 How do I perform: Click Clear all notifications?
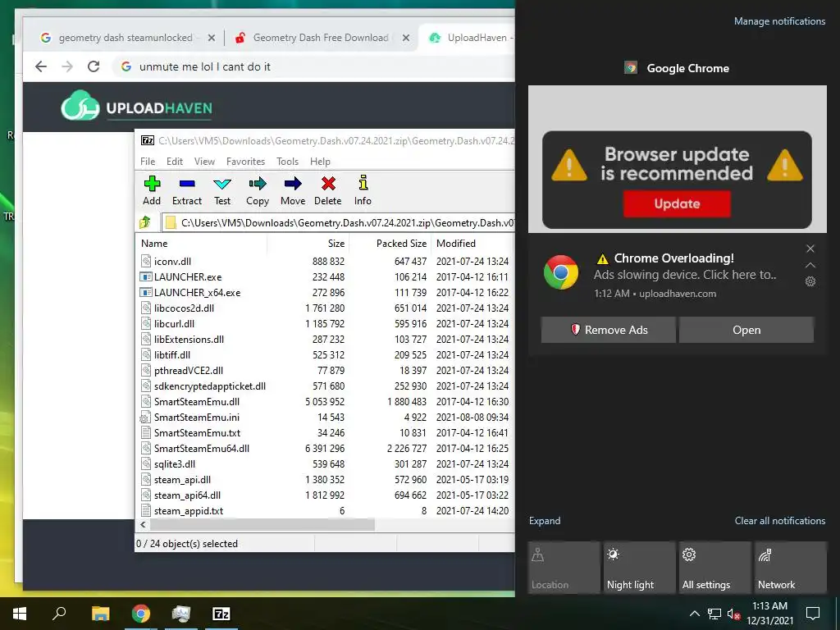coord(779,521)
